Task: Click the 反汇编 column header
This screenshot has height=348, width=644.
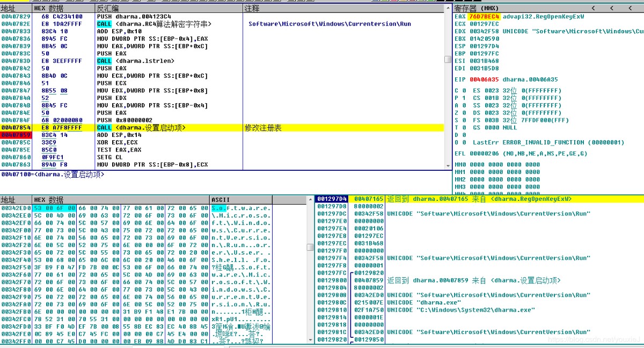Action: (x=169, y=9)
